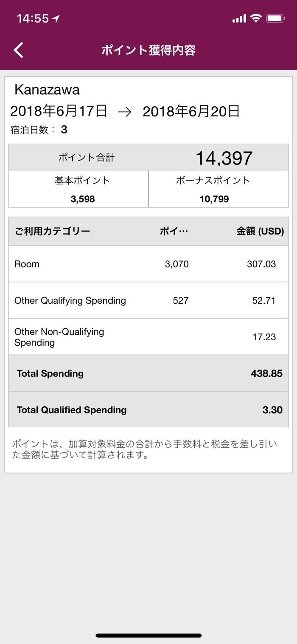Tap the ポイント合計 total of 14,397
The height and width of the screenshot is (644, 297).
click(224, 158)
